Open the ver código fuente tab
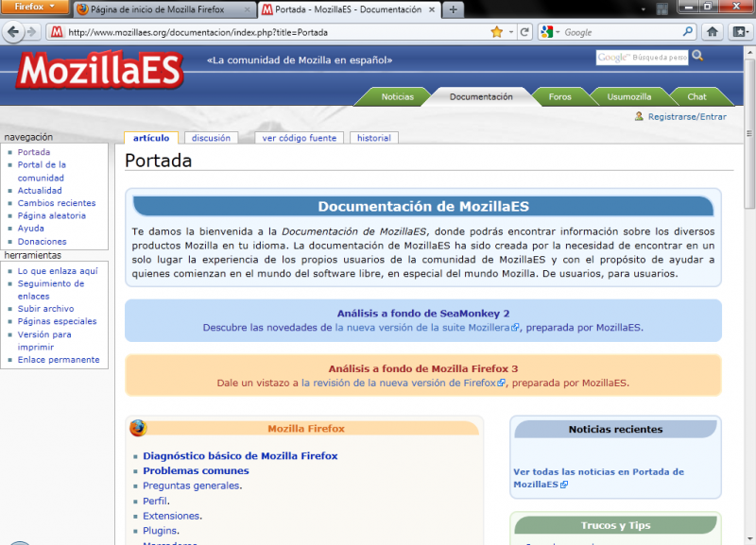The image size is (756, 545). 299,138
